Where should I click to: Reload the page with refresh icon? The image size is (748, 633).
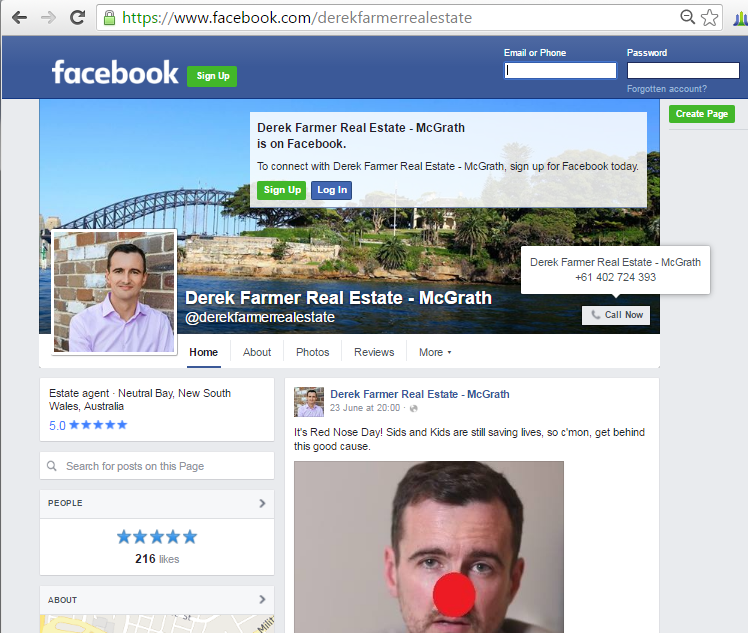(x=77, y=18)
